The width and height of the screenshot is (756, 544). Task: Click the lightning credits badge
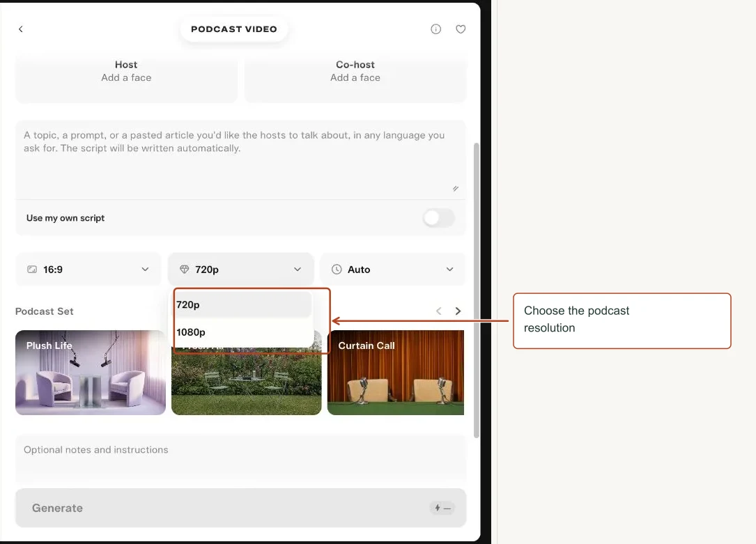(x=442, y=508)
